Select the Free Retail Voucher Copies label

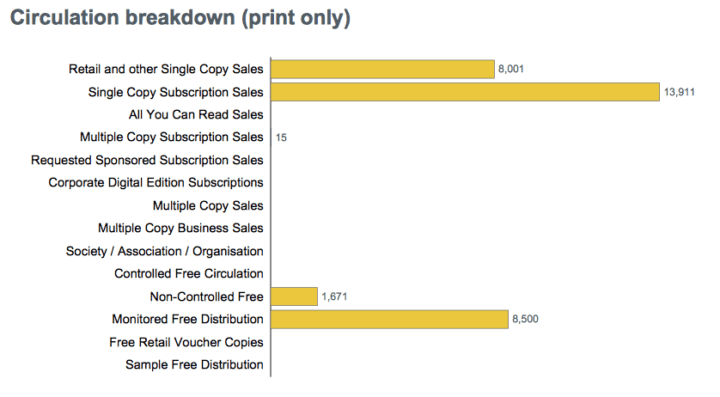(x=186, y=342)
